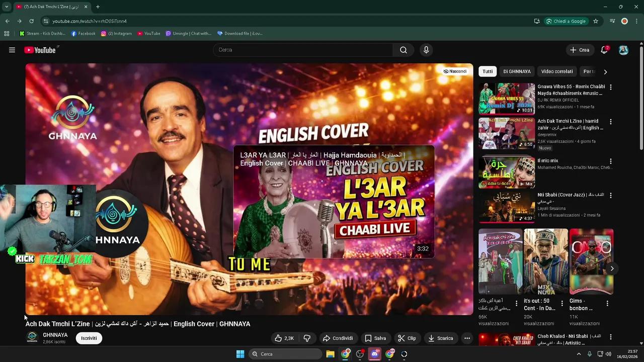Screen dimensions: 644x362
Task: Dislike the video with thumbs down
Action: click(x=307, y=338)
